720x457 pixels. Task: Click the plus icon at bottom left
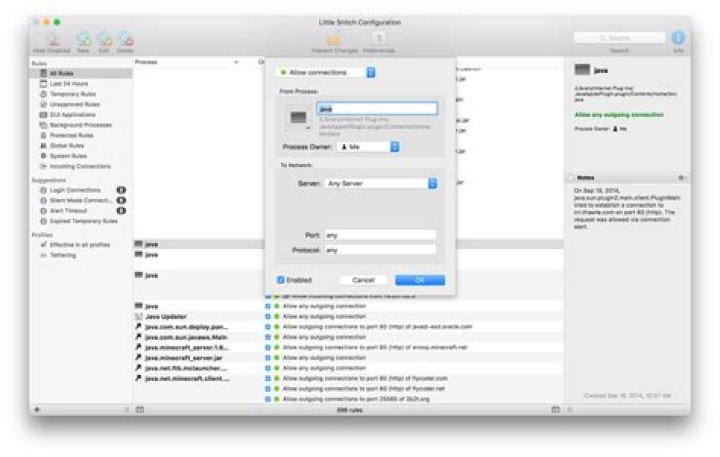coord(37,409)
